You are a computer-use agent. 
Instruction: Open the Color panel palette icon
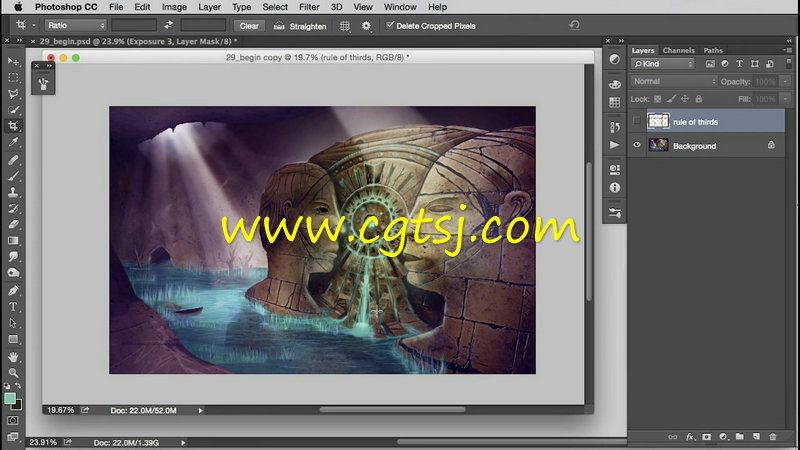point(615,84)
